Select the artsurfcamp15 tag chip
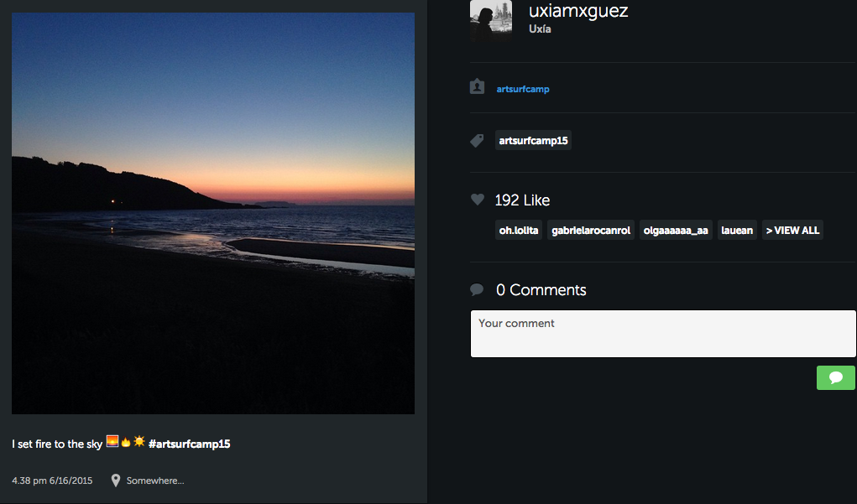 click(533, 141)
